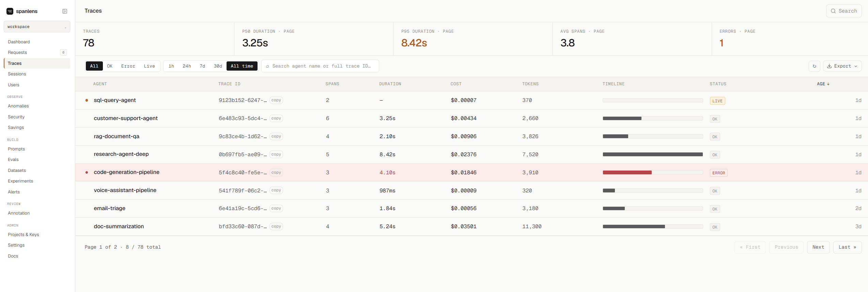Open Anomalies in the sidebar
Image resolution: width=868 pixels, height=292 pixels.
[18, 106]
